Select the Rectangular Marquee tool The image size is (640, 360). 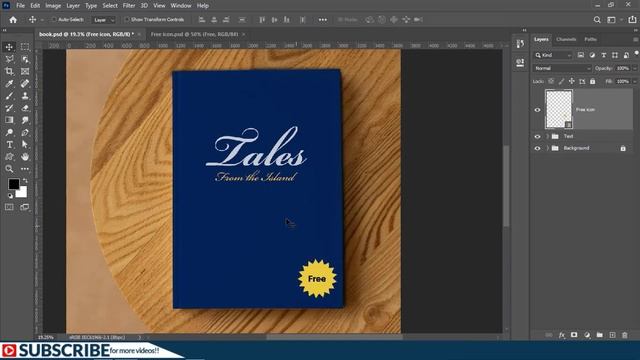(25, 47)
